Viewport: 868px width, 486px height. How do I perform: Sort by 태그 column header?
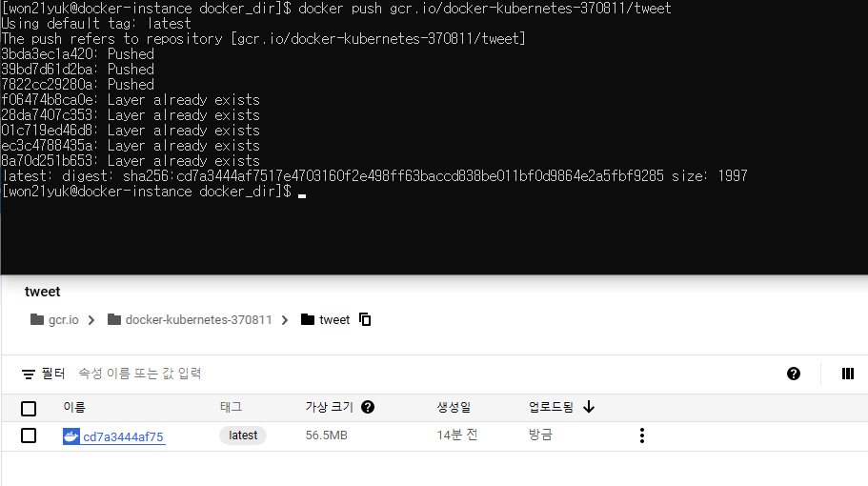click(x=231, y=407)
